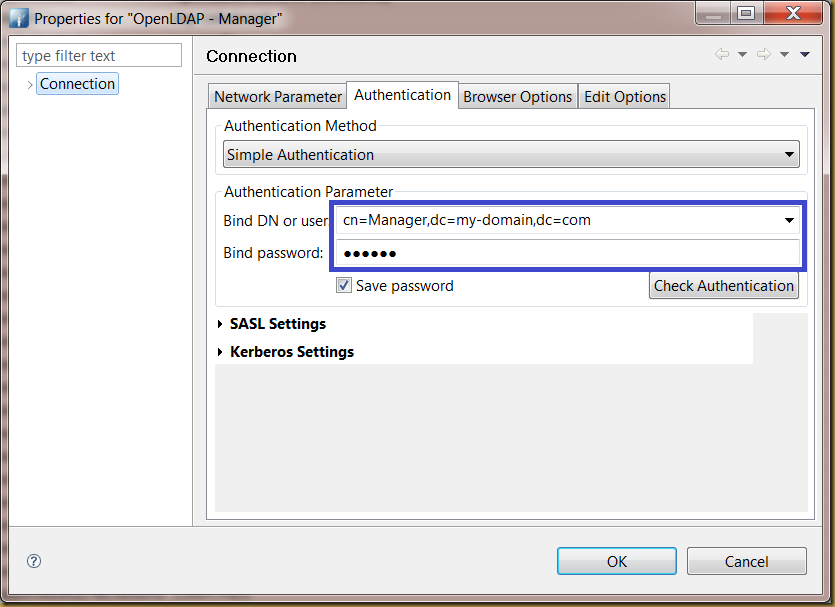Click the application icon in the title bar
The image size is (835, 607).
19,19
